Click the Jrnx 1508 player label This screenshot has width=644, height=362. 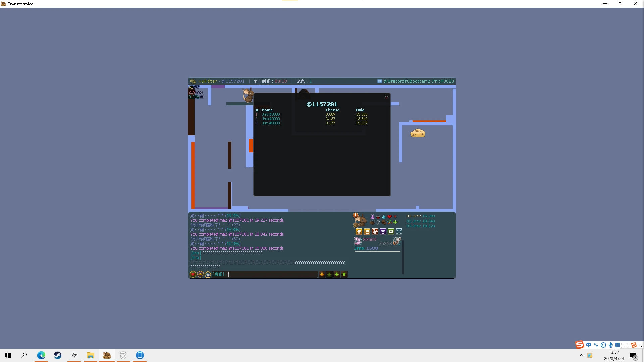pyautogui.click(x=366, y=248)
